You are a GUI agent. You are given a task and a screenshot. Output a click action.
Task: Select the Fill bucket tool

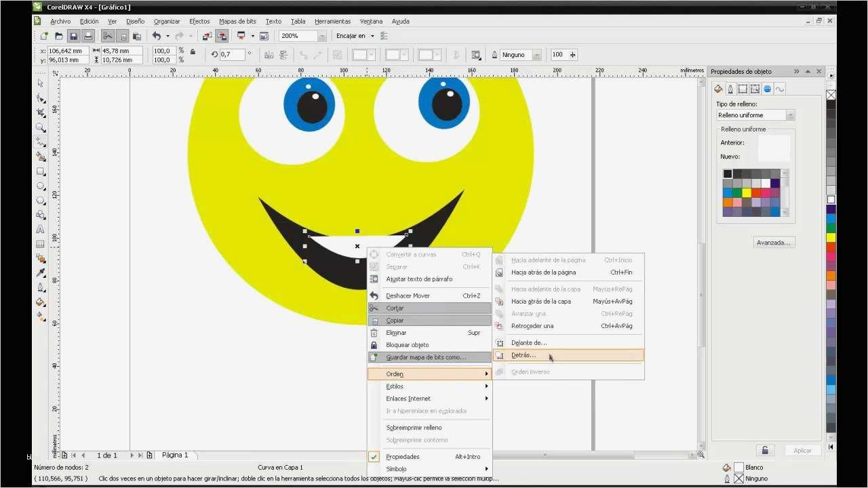[41, 302]
